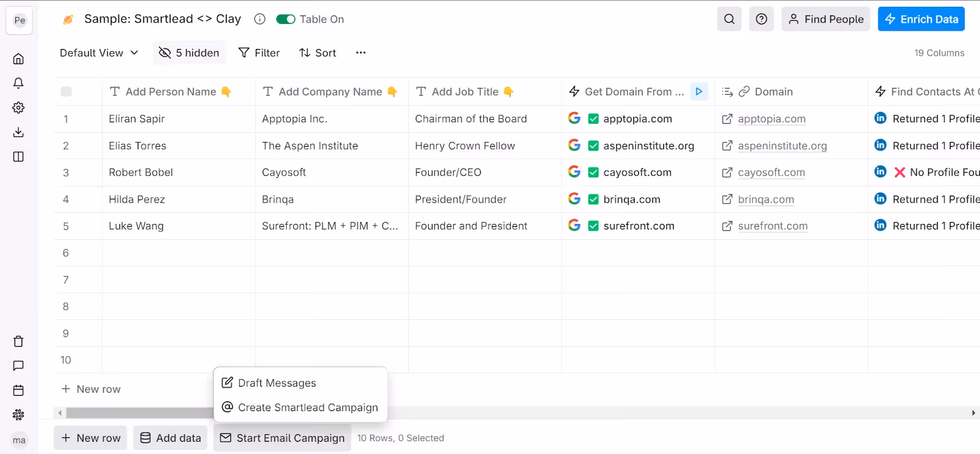The image size is (980, 454).
Task: Click the Google icon in cayosoft.com row
Action: pyautogui.click(x=574, y=172)
